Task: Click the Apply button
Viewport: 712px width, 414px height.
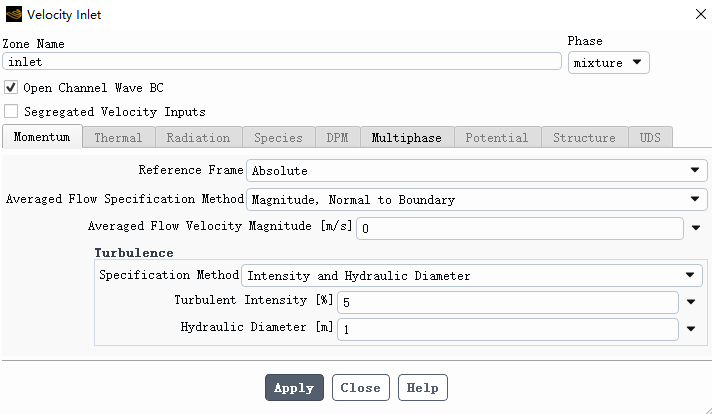Action: point(294,388)
